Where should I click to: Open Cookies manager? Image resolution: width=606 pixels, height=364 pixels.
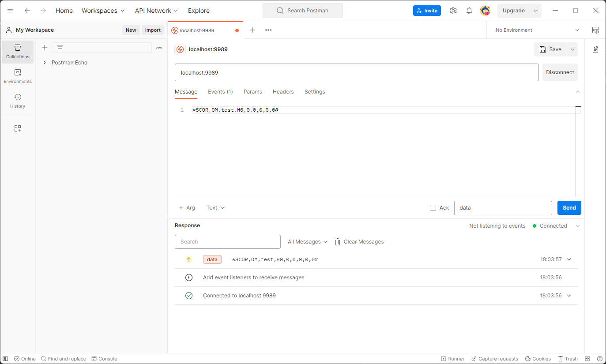click(538, 359)
